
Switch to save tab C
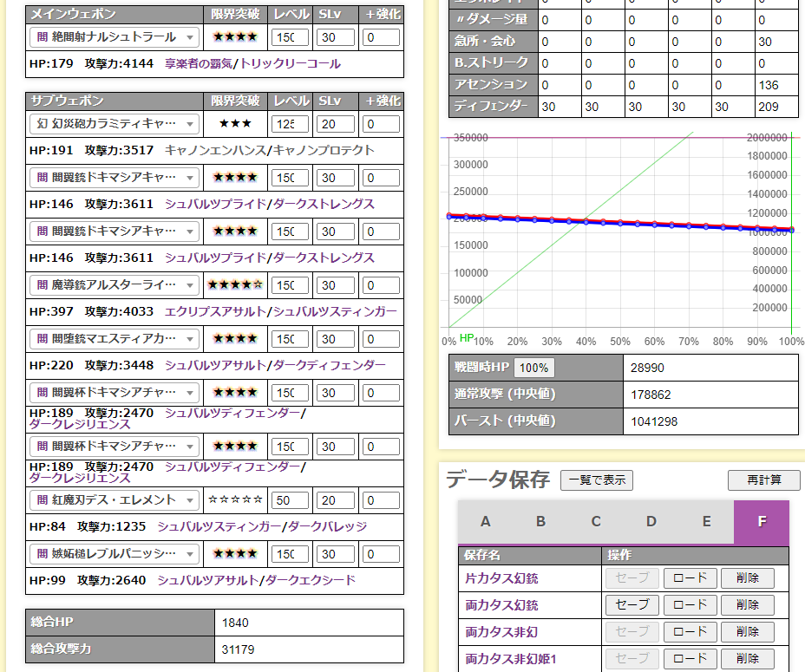[x=596, y=522]
